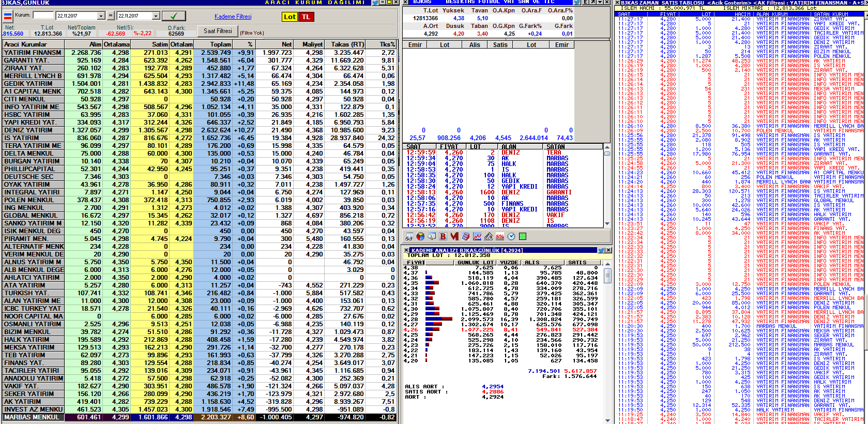Select the AK YATIRIM broker row

point(200,401)
